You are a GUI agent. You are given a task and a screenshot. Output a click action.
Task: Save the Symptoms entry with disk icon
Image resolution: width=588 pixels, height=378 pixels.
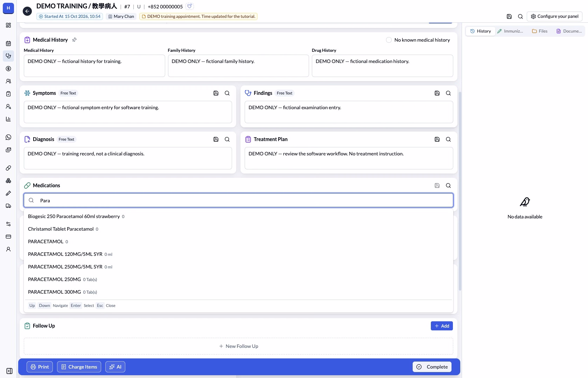pyautogui.click(x=216, y=93)
